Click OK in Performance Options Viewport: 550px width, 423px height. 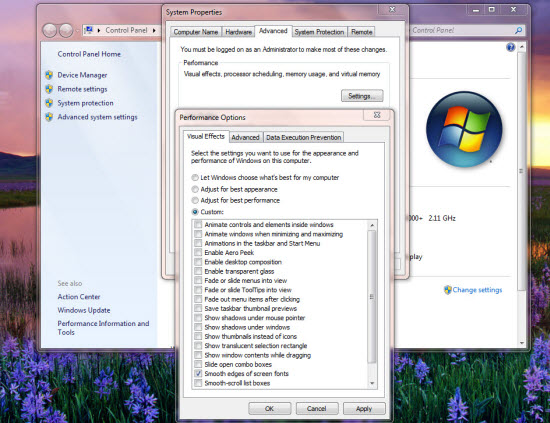point(269,409)
